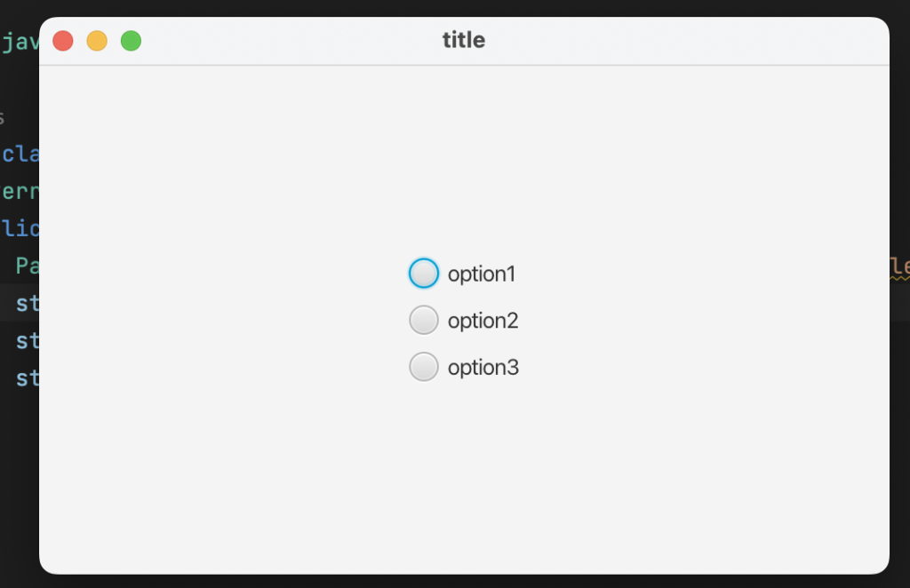Click the middle "st" code line
This screenshot has height=588, width=910.
coord(27,340)
